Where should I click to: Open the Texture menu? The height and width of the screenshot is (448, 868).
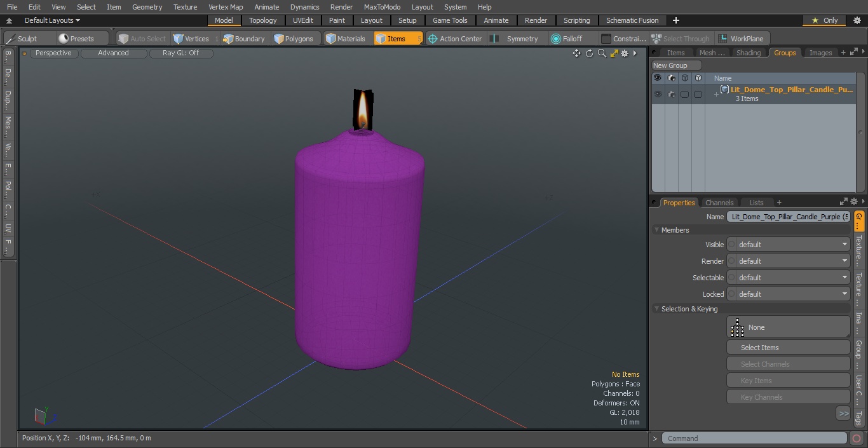pyautogui.click(x=185, y=7)
